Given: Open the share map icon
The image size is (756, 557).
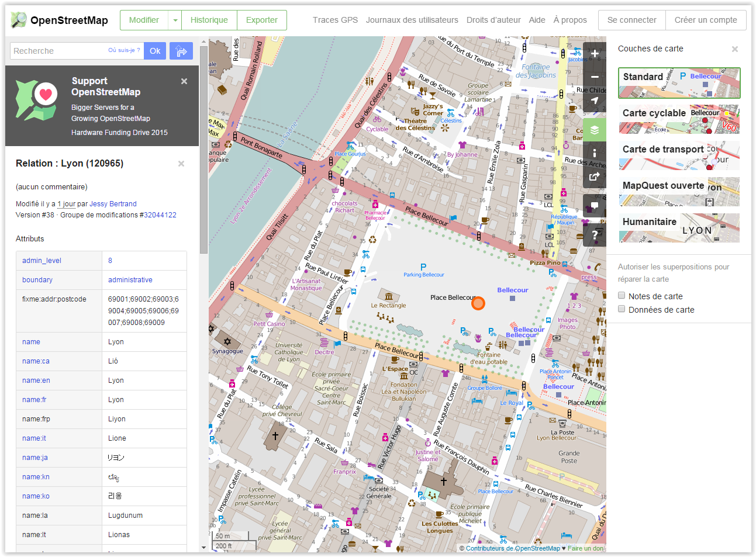Looking at the screenshot, I should tap(595, 177).
